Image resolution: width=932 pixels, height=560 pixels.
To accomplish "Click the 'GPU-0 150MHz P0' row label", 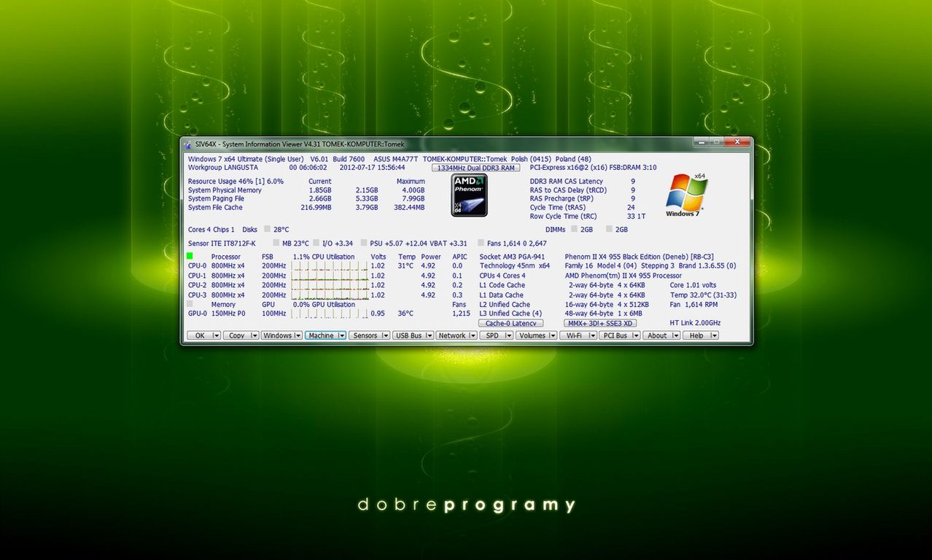I will coord(217,314).
